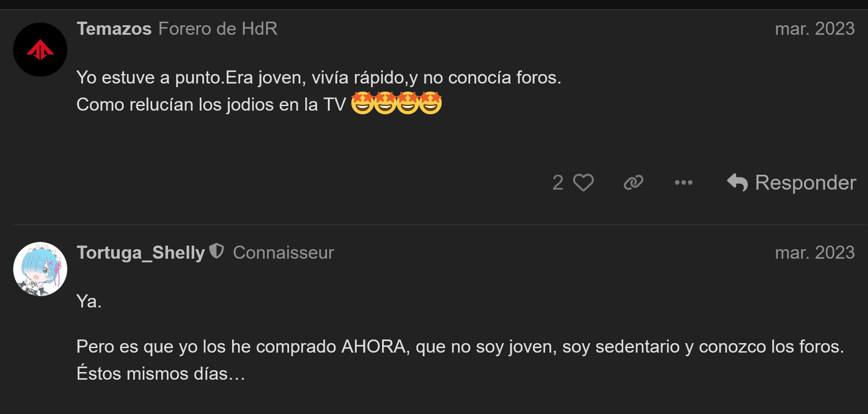Like Temazos' post with the heart icon
The width and height of the screenshot is (868, 414).
pyautogui.click(x=583, y=183)
